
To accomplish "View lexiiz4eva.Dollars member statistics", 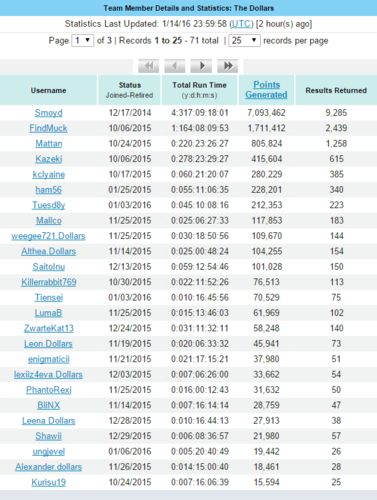I will pyautogui.click(x=48, y=375).
